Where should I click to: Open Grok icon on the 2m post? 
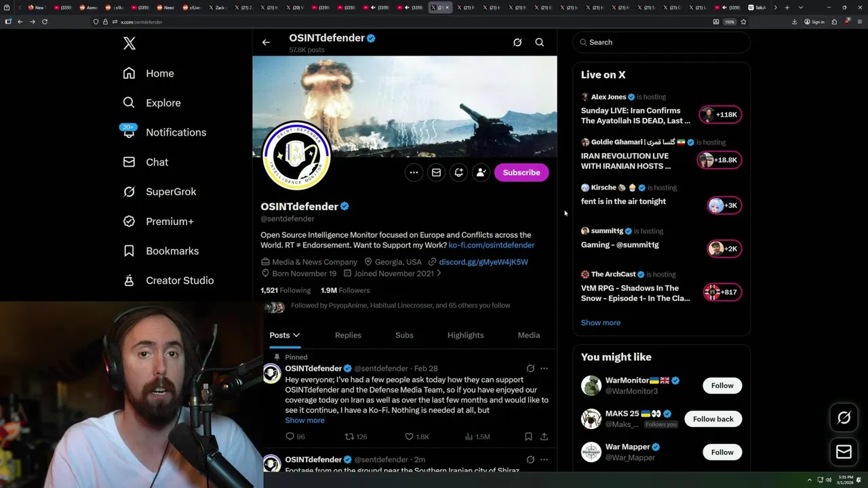(530, 460)
